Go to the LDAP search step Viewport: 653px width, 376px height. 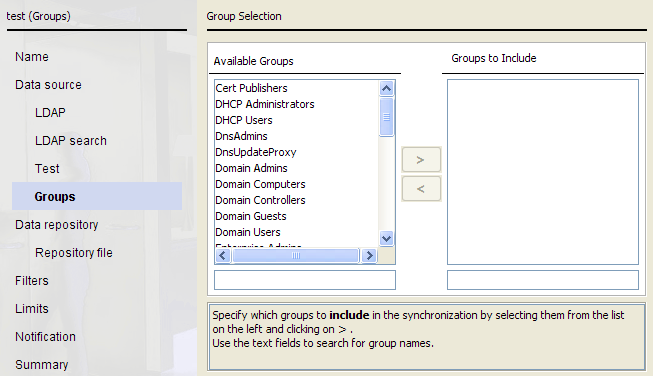pyautogui.click(x=71, y=141)
